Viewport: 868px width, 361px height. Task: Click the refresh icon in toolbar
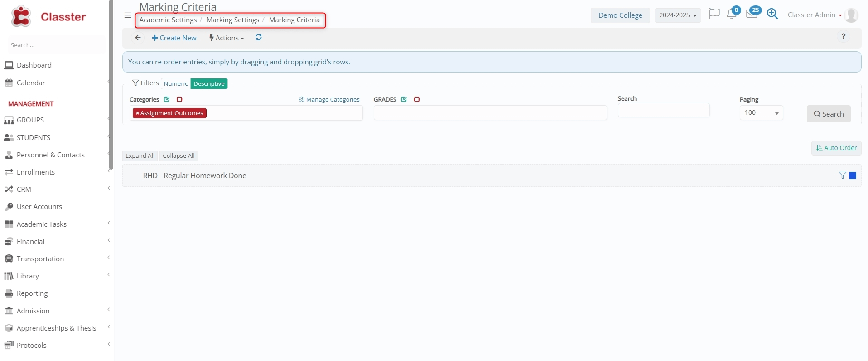coord(259,38)
